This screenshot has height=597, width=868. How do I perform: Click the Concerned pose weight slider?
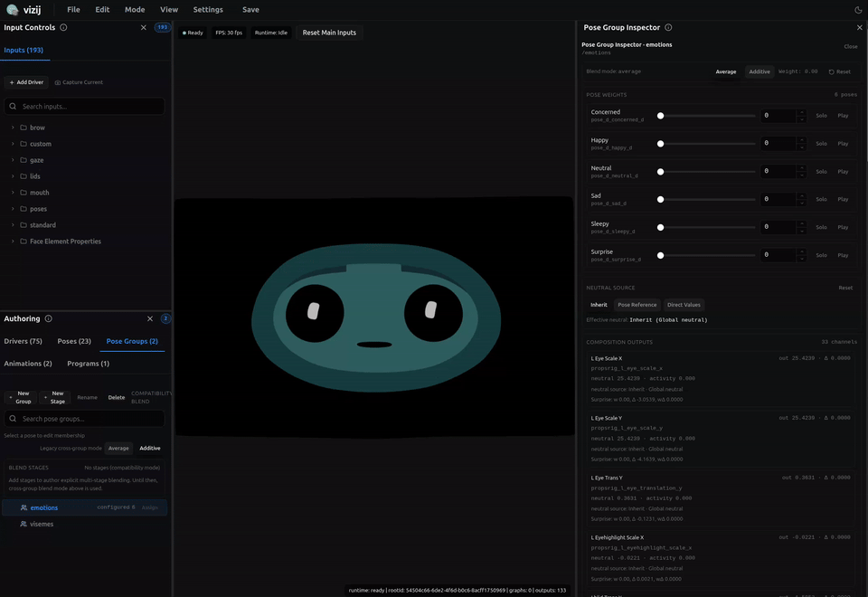707,116
